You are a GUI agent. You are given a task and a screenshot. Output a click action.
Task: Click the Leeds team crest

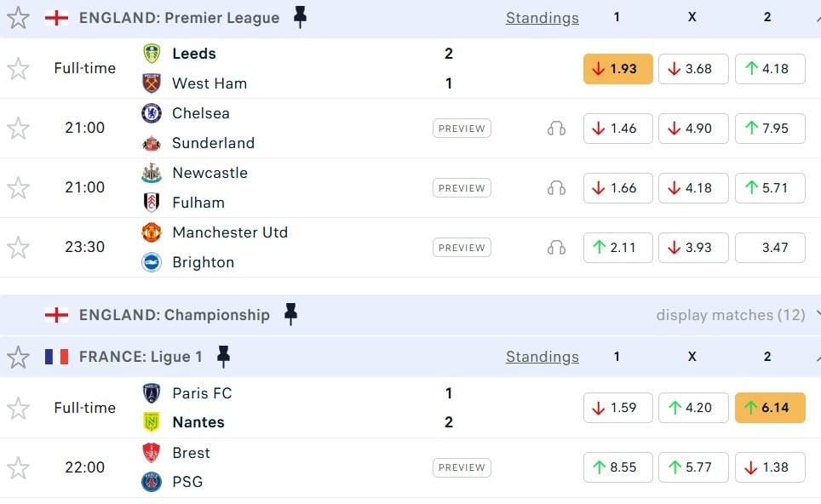152,54
